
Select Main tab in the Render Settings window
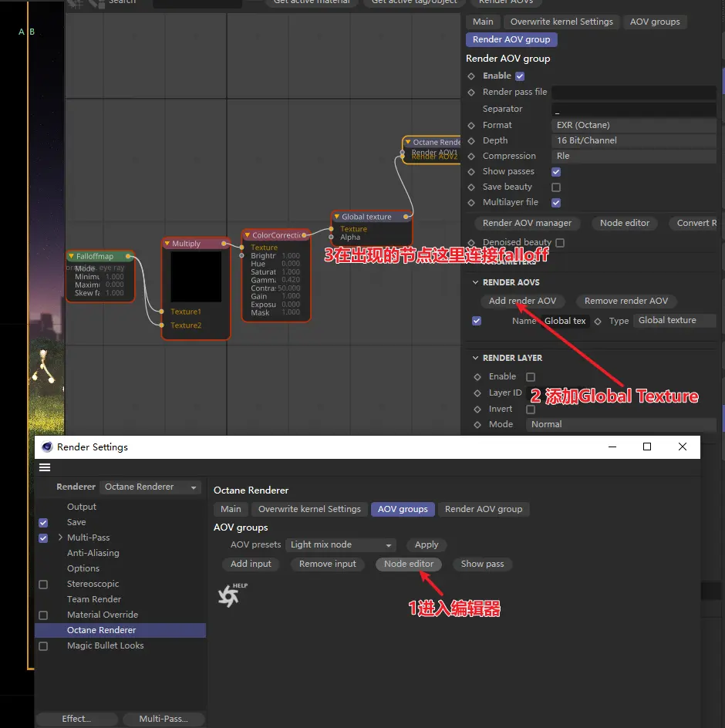pyautogui.click(x=231, y=509)
